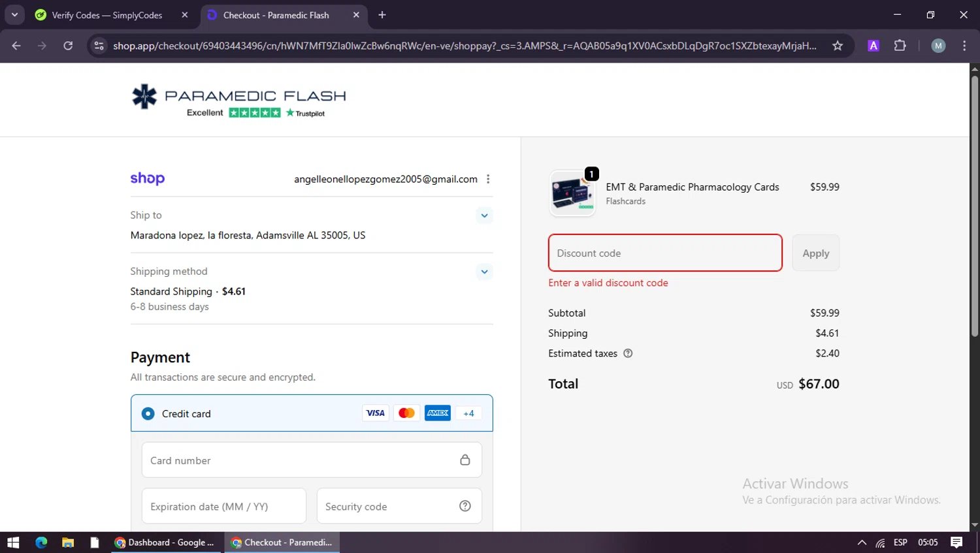
Task: Expand the Ship to address section
Action: click(484, 215)
